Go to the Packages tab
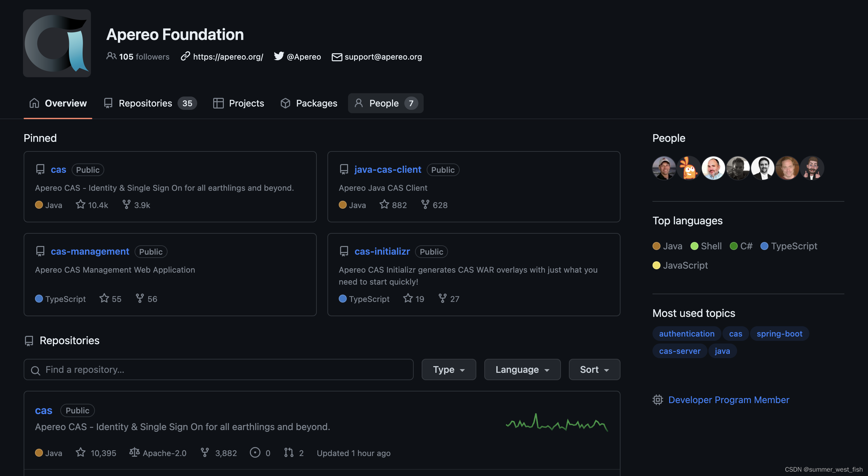 click(x=309, y=103)
